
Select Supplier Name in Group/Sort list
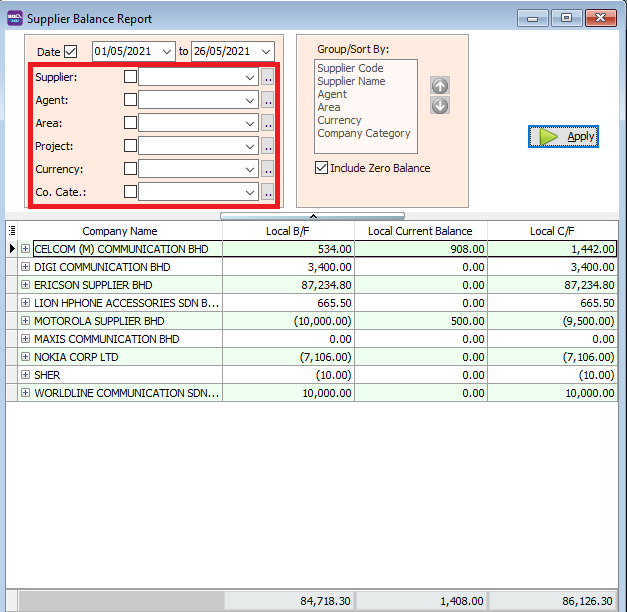coord(351,81)
